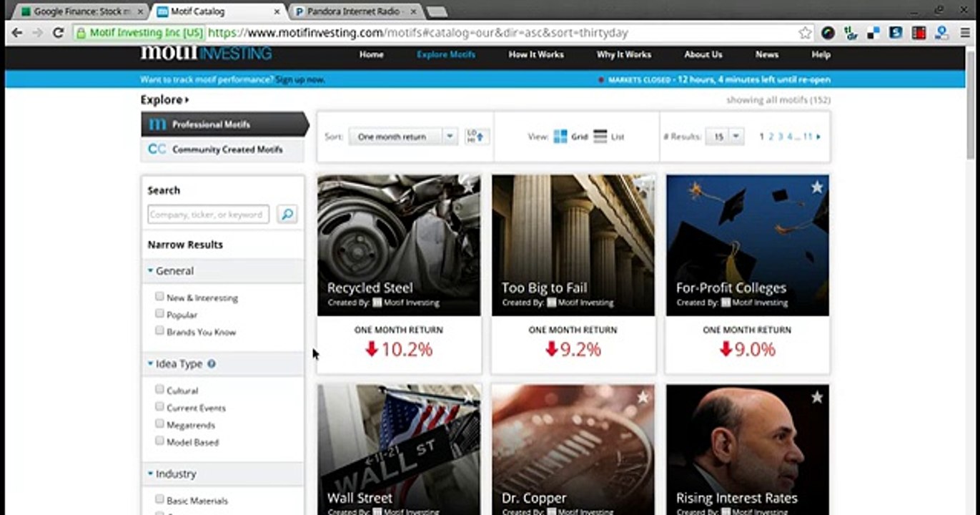The image size is (980, 515).
Task: Check the New & Interesting filter
Action: (x=159, y=296)
